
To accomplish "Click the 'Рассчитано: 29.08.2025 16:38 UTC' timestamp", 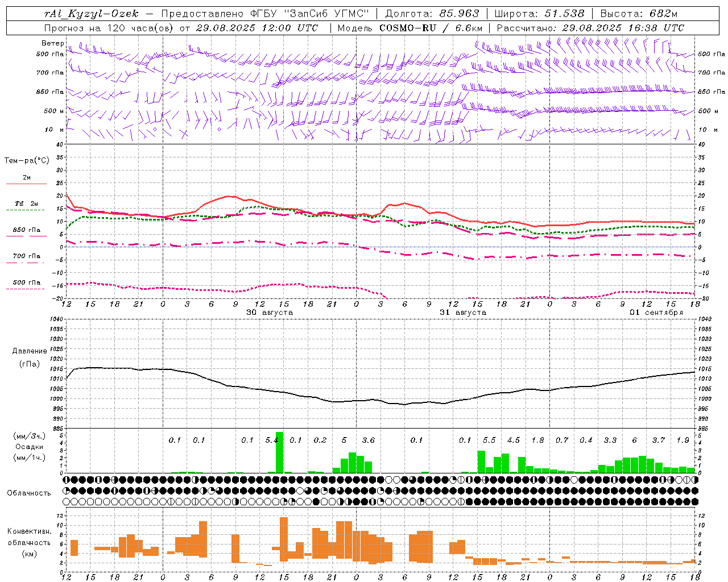I will [x=590, y=28].
